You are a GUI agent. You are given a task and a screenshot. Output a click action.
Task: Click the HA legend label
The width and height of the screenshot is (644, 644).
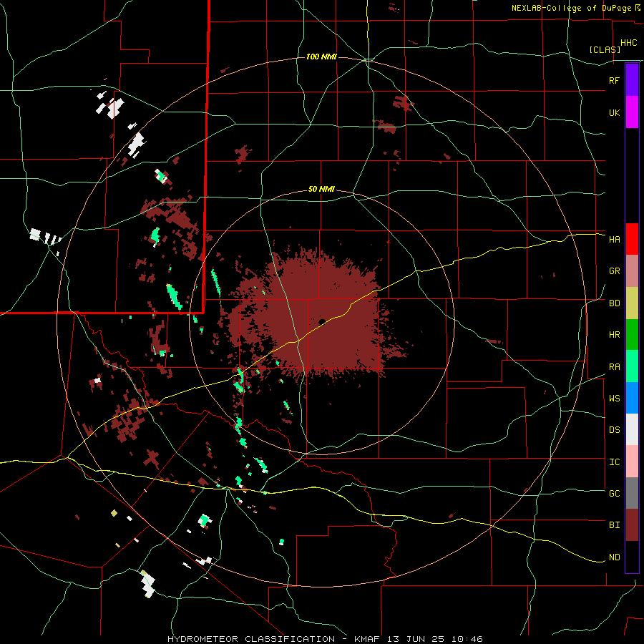(x=614, y=239)
